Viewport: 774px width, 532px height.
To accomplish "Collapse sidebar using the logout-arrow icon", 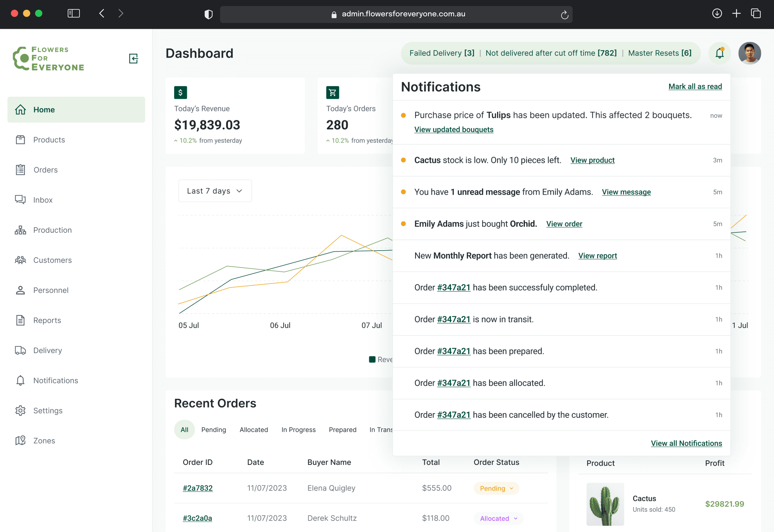I will click(x=133, y=59).
